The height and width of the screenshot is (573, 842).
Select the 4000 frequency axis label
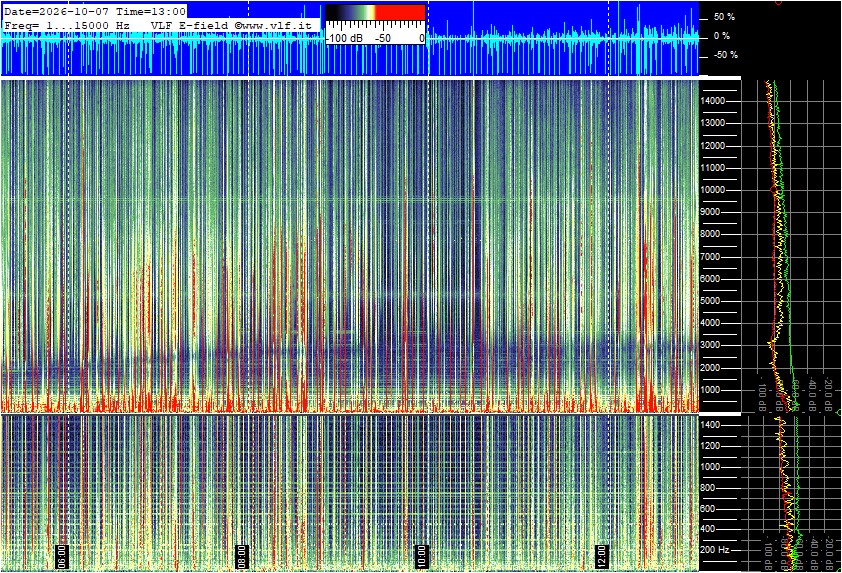(x=711, y=323)
